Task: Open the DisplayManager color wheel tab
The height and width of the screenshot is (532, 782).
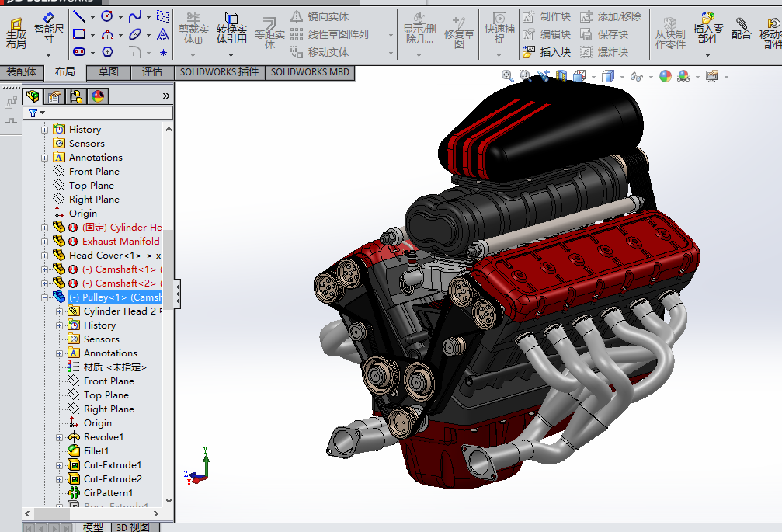Action: [98, 96]
